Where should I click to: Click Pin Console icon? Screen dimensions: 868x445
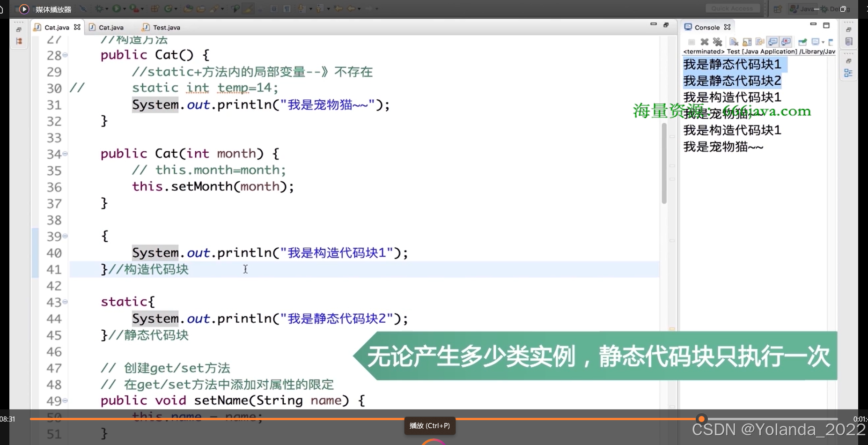click(802, 42)
